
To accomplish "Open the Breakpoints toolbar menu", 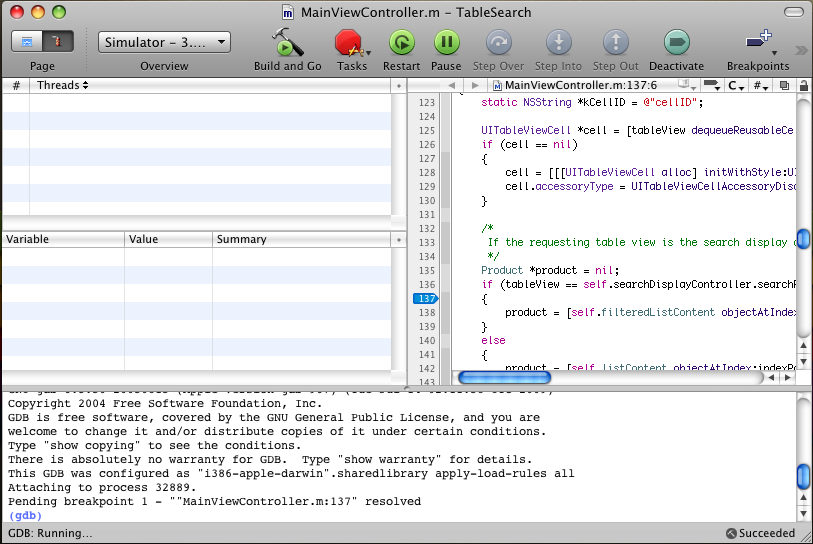I will (x=758, y=43).
